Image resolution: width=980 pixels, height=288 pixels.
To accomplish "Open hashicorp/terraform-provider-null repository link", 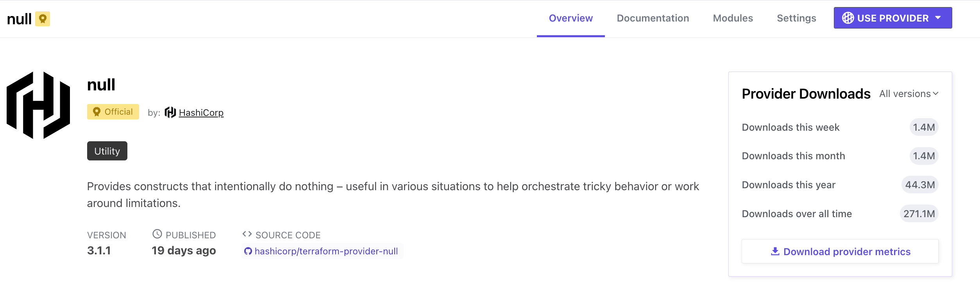I will pos(326,251).
